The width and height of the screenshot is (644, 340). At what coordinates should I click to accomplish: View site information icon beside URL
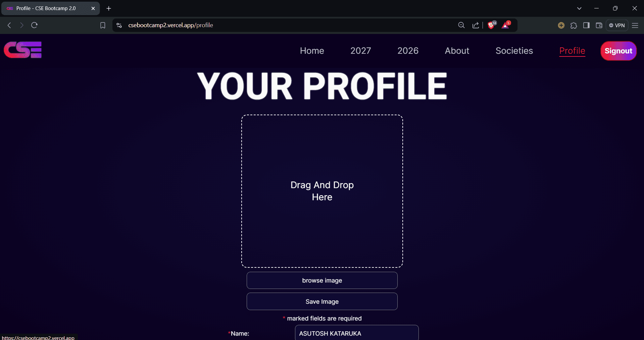(119, 25)
